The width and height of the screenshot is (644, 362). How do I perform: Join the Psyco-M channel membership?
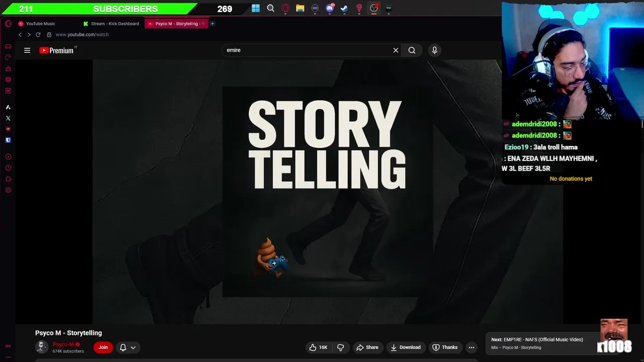(103, 347)
